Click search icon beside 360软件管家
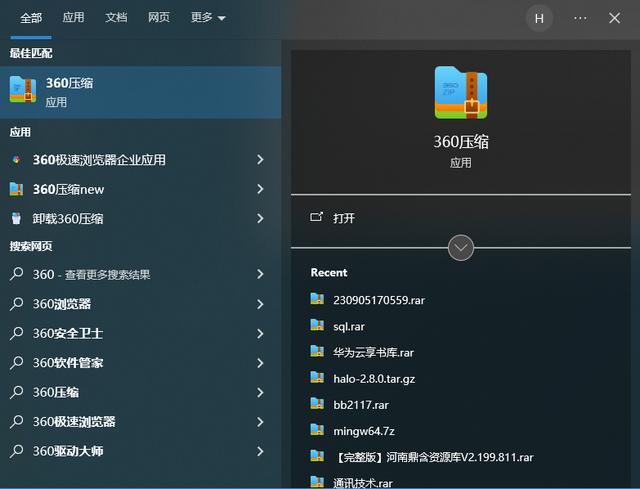Screen dimensions: 640x489 [16, 362]
